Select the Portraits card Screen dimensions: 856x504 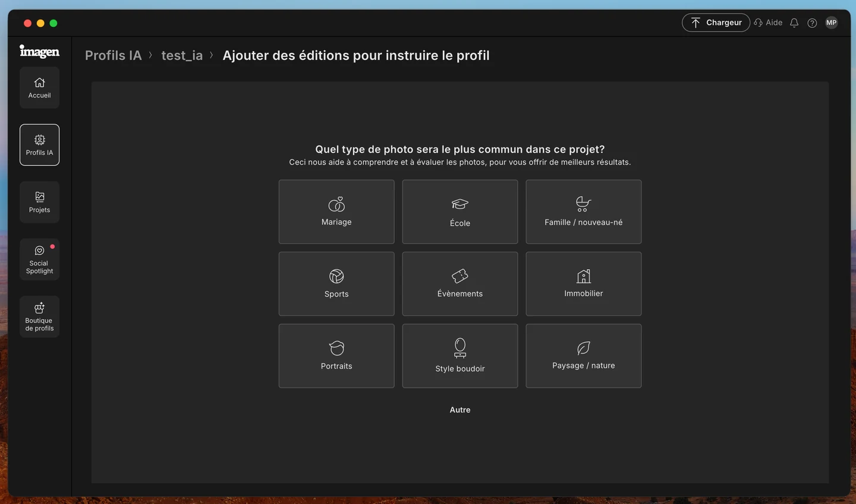(x=336, y=356)
